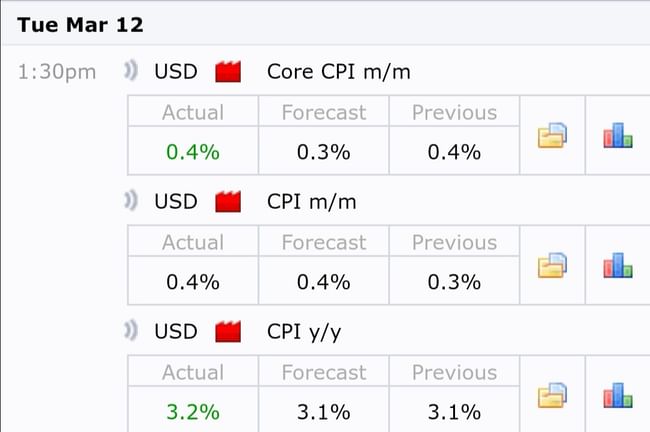
Task: Open the chart icon for Core CPI m/m
Action: tap(617, 136)
